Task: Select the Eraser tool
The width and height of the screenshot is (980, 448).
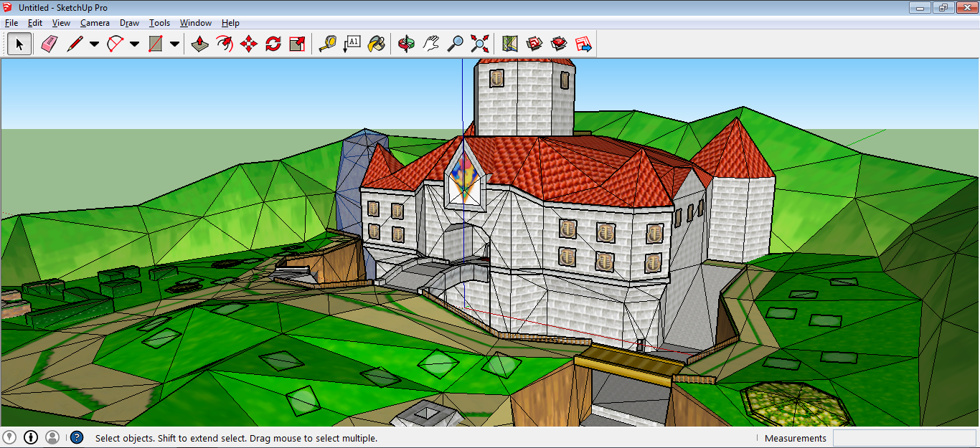Action: click(49, 44)
